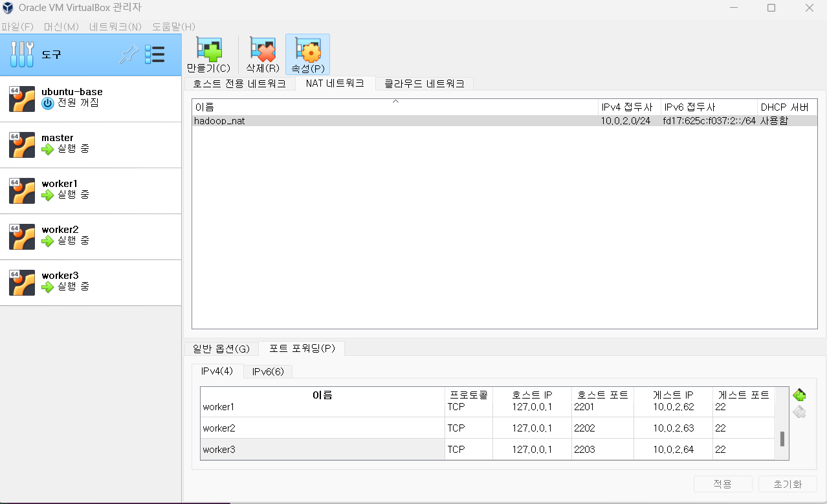The width and height of the screenshot is (827, 504).
Task: Switch to the Host-only Networks (호스트 전용 네트워크) tab
Action: tap(239, 83)
